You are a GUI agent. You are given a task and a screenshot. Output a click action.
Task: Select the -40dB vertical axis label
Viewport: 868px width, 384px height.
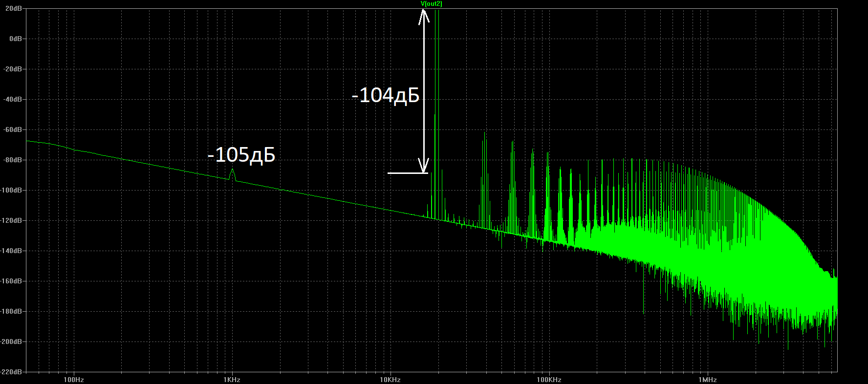tap(13, 99)
